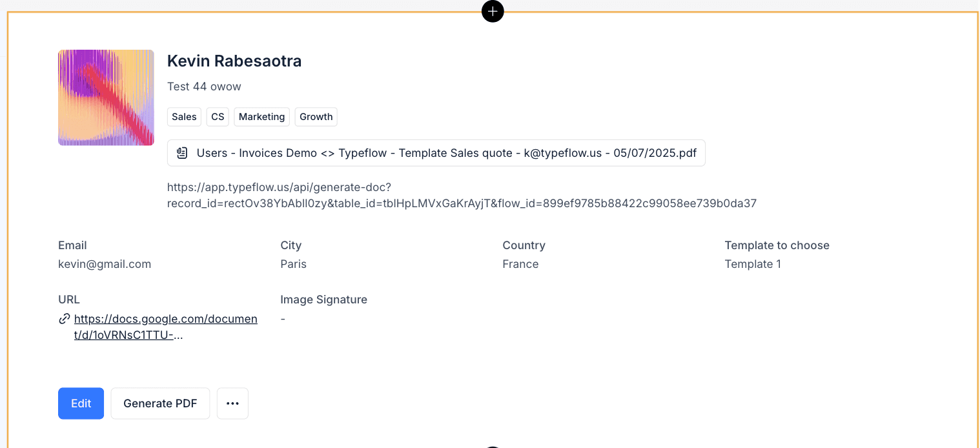Click the Template 1 field value

[x=753, y=264]
